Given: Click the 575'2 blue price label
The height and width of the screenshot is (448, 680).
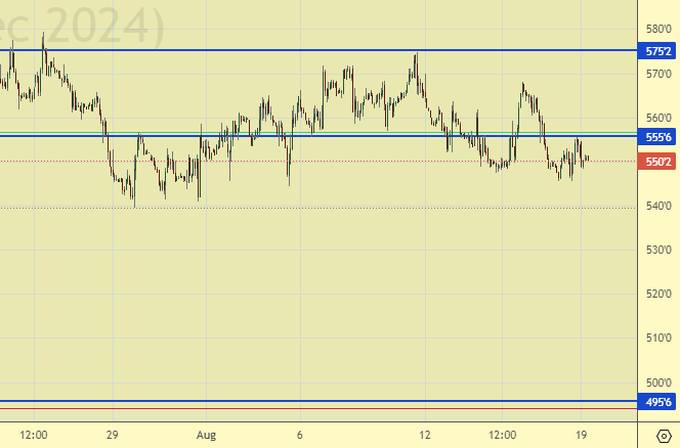Looking at the screenshot, I should 657,50.
